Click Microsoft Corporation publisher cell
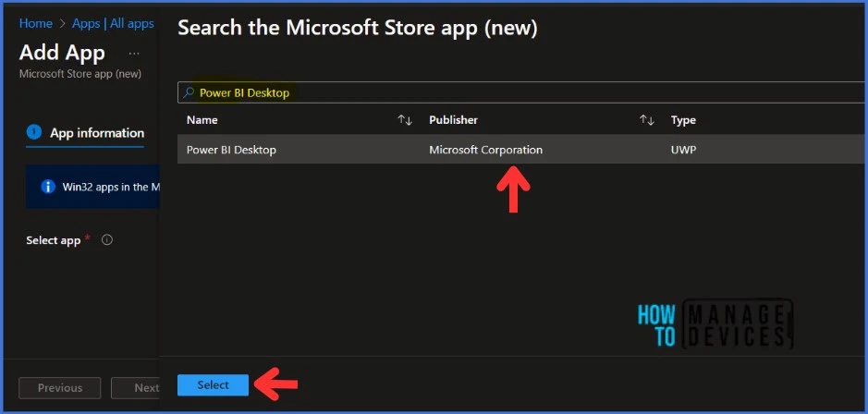 tap(485, 150)
